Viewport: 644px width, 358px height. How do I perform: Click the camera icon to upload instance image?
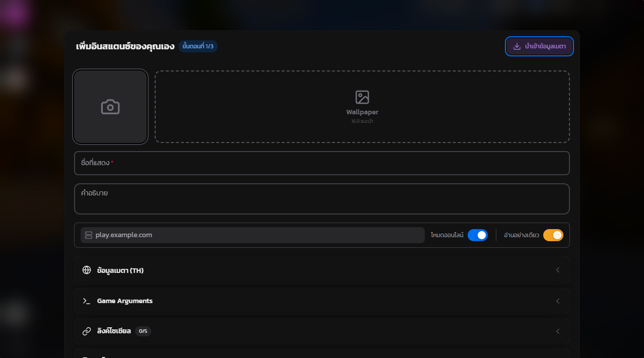coord(110,107)
